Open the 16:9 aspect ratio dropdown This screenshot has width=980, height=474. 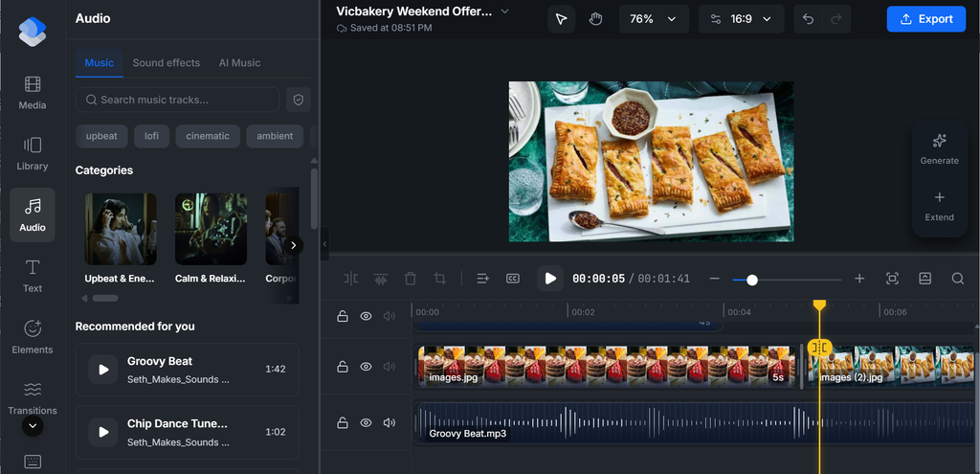point(742,19)
